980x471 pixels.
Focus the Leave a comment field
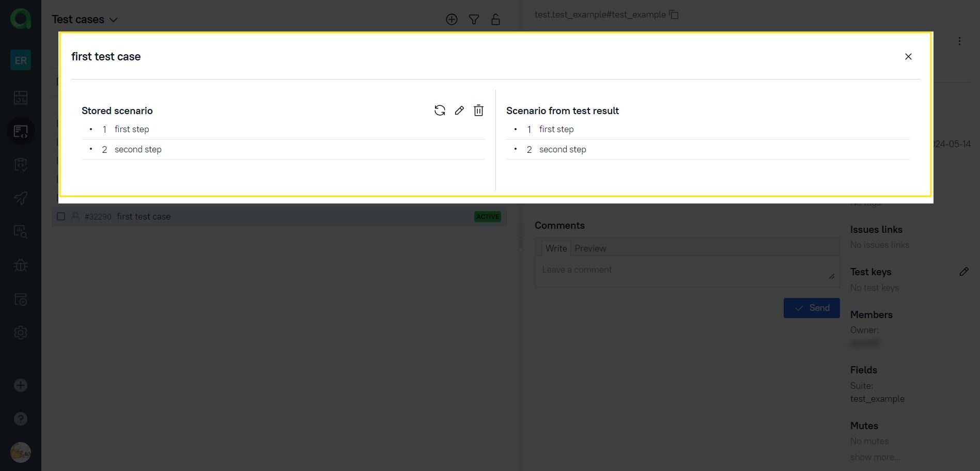pyautogui.click(x=687, y=272)
